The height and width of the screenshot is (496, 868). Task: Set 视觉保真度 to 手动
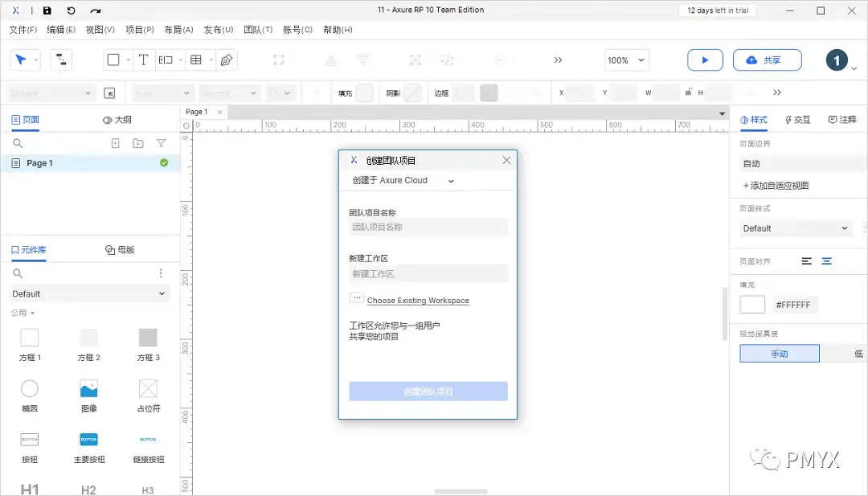pos(779,354)
